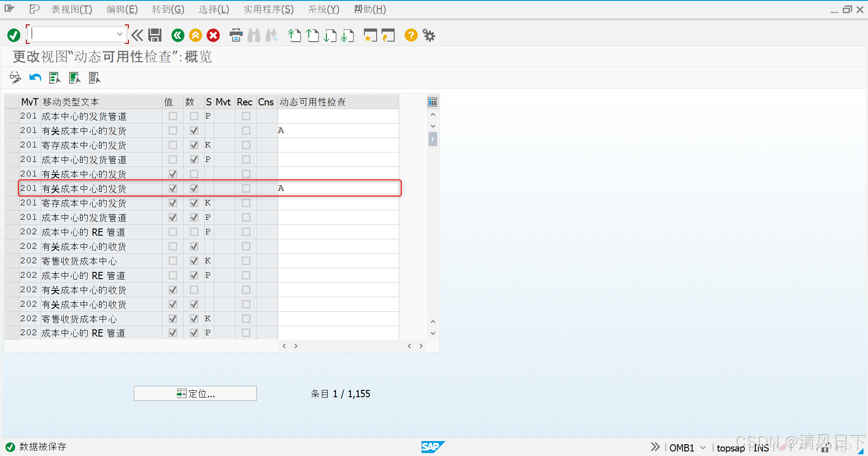The height and width of the screenshot is (456, 868).
Task: Click the Select Block icon
Action: [x=75, y=78]
